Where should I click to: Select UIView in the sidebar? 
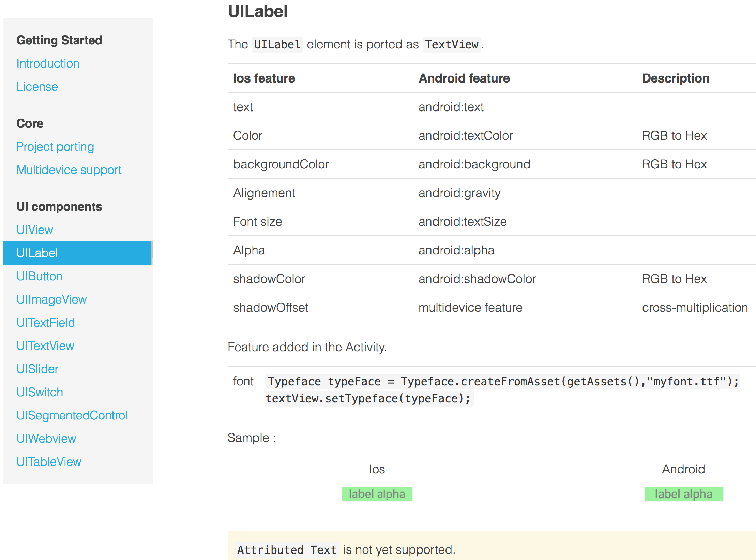click(35, 230)
